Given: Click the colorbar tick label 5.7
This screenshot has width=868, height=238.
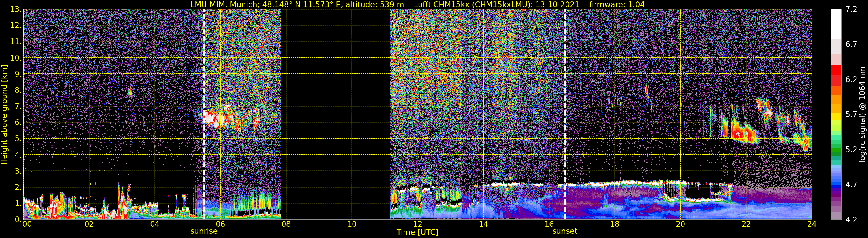Looking at the screenshot, I should point(851,114).
